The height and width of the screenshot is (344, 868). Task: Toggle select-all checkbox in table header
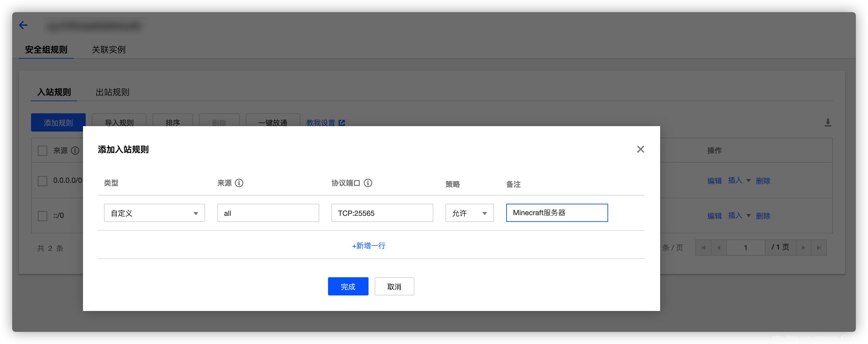pos(43,150)
